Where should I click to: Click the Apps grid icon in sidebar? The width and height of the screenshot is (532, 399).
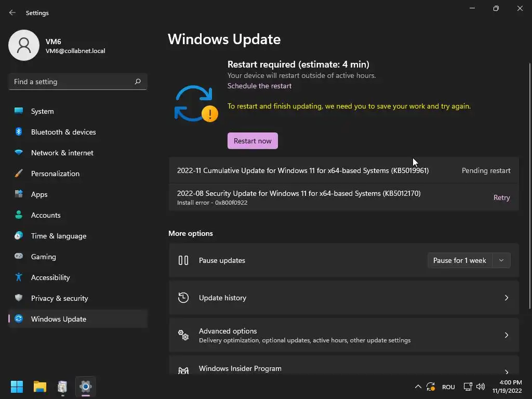click(19, 194)
